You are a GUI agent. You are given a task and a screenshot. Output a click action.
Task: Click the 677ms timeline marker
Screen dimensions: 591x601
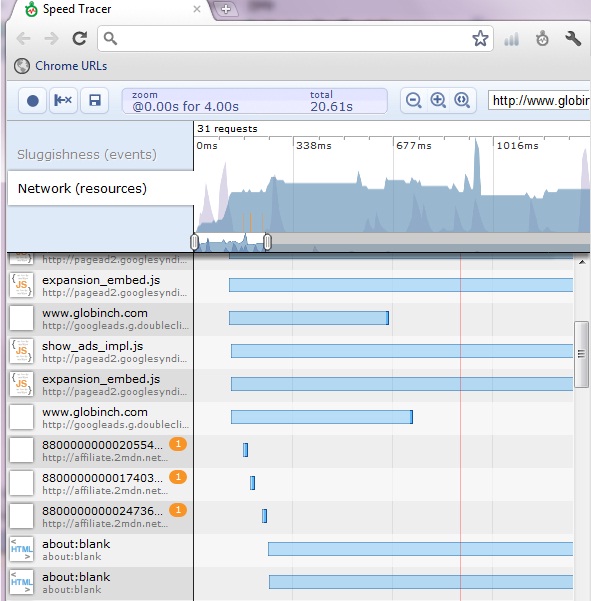(x=414, y=146)
